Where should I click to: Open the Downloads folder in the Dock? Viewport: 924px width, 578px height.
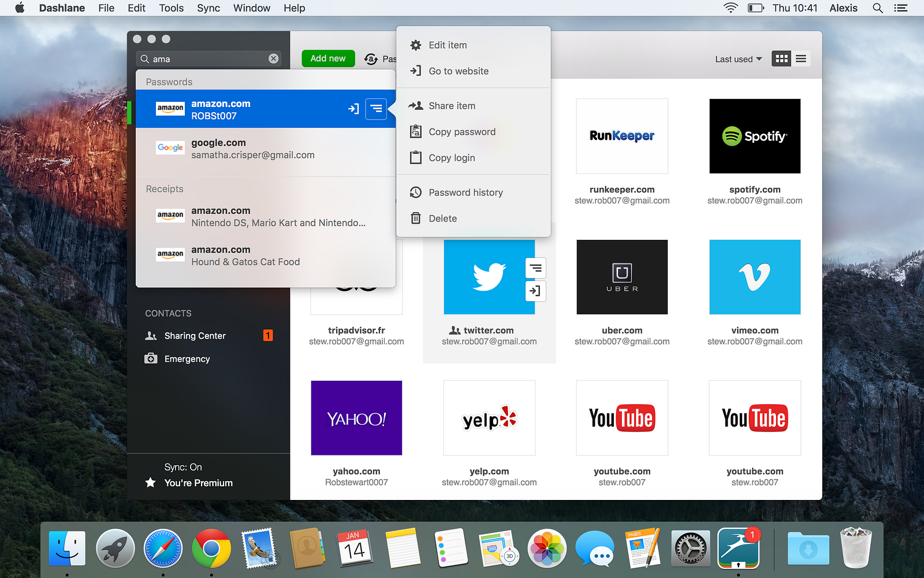click(x=808, y=548)
